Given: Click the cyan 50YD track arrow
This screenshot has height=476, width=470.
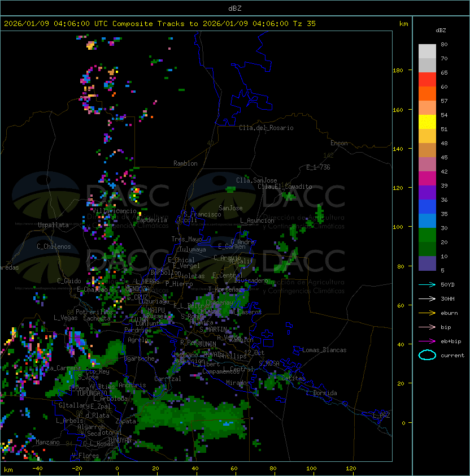Looking at the screenshot, I should (427, 285).
